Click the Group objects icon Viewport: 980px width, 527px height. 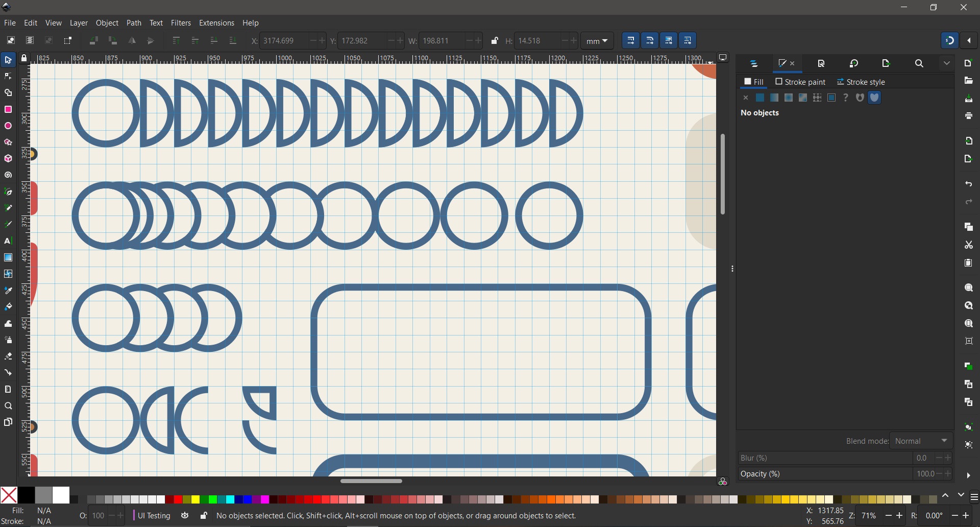(969, 427)
